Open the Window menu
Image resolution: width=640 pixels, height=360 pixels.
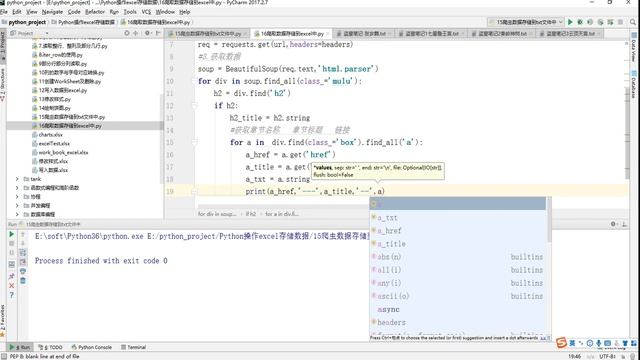pyautogui.click(x=165, y=12)
